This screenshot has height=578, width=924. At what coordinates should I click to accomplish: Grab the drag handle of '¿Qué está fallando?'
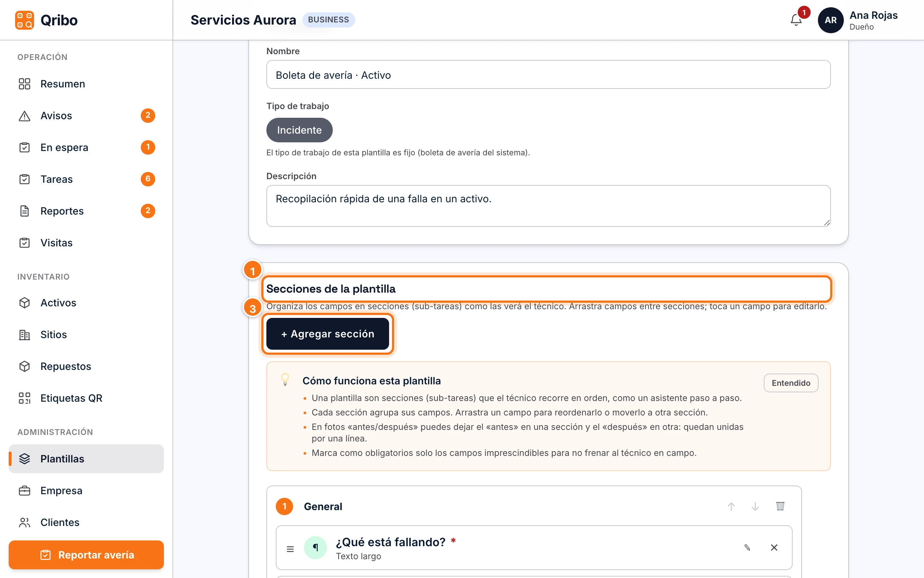click(290, 549)
